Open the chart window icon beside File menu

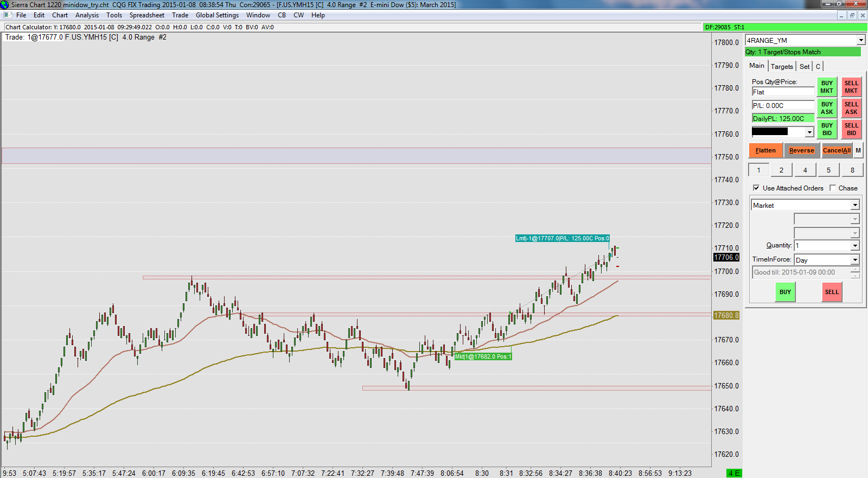(x=8, y=15)
